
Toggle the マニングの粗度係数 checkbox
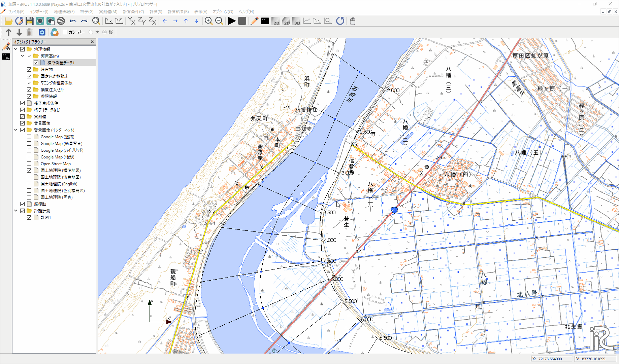coord(29,83)
